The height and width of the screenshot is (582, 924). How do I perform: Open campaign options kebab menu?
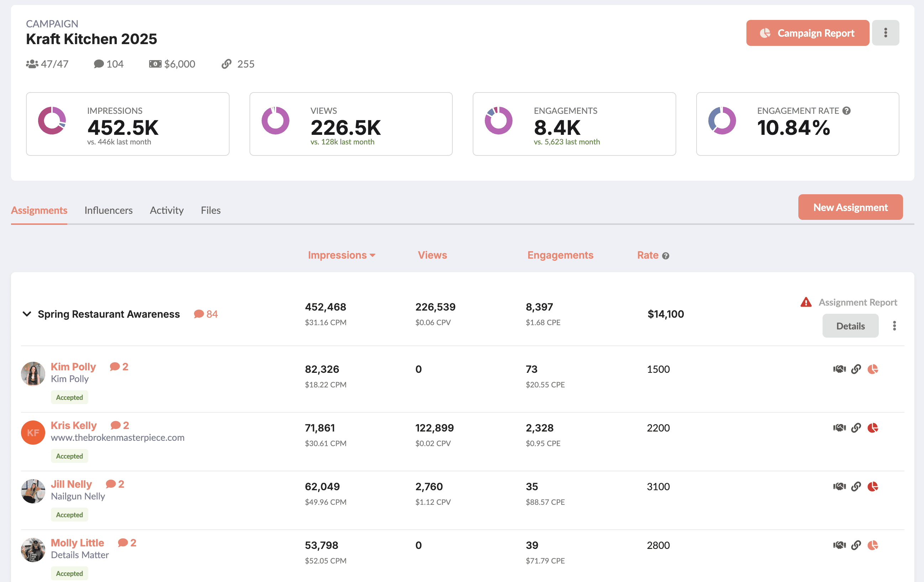(x=885, y=33)
